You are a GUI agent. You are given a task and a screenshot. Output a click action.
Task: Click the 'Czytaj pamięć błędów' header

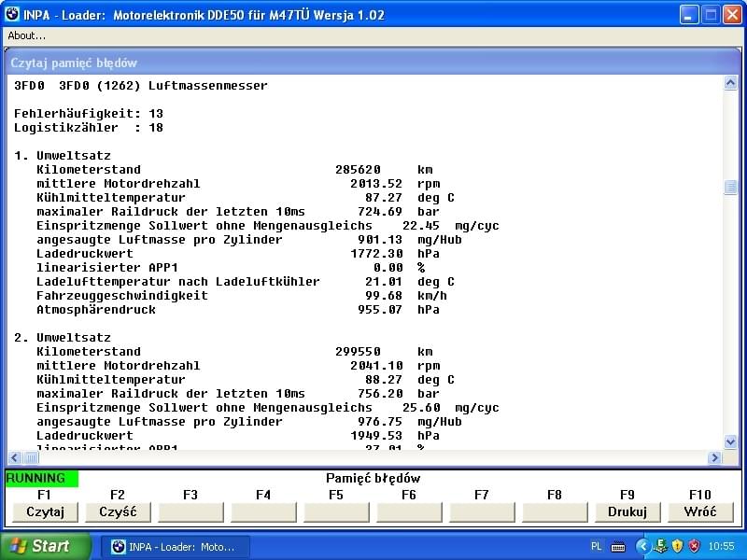[x=74, y=63]
